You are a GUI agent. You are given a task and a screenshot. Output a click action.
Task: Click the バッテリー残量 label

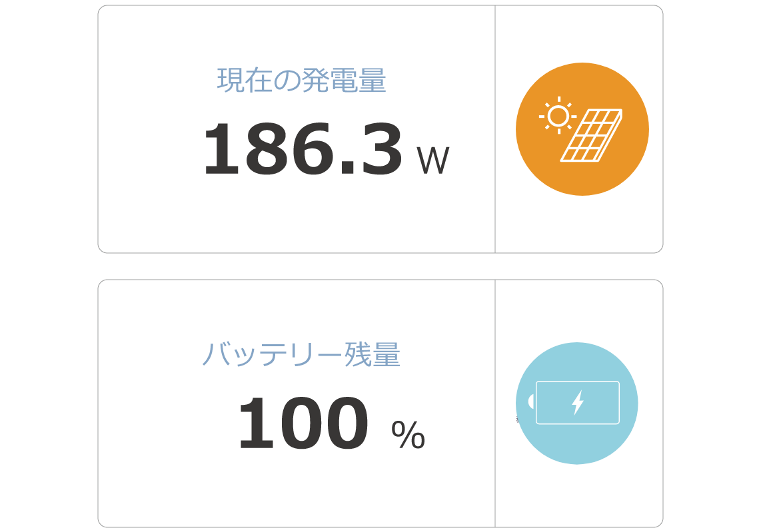(301, 354)
